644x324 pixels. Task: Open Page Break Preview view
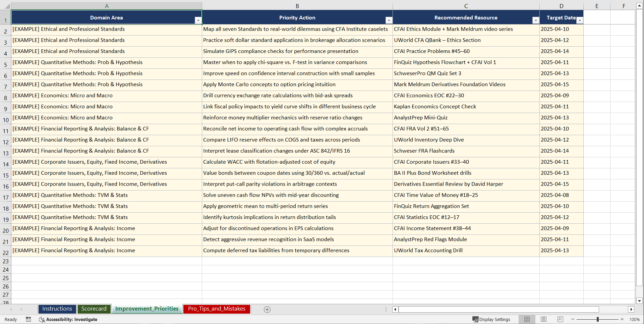click(560, 319)
